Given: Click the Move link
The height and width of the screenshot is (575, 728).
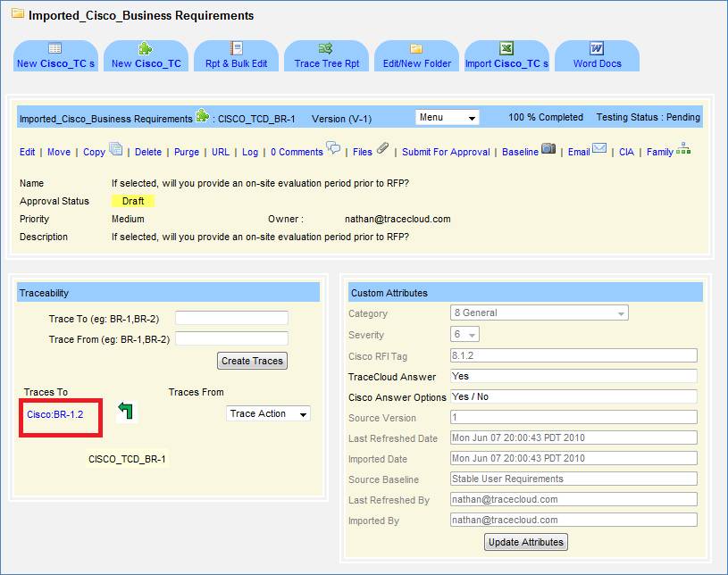Looking at the screenshot, I should click(59, 152).
